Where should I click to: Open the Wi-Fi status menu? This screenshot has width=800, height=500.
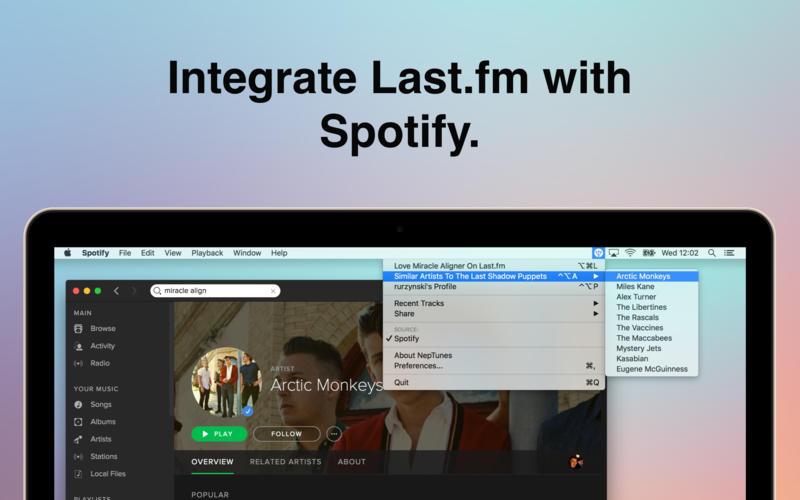point(630,253)
